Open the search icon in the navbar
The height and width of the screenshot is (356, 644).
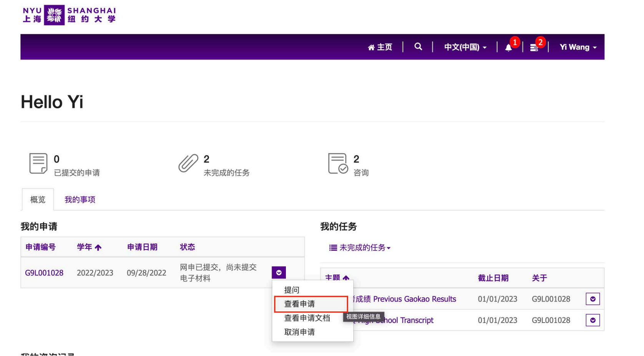pyautogui.click(x=418, y=47)
